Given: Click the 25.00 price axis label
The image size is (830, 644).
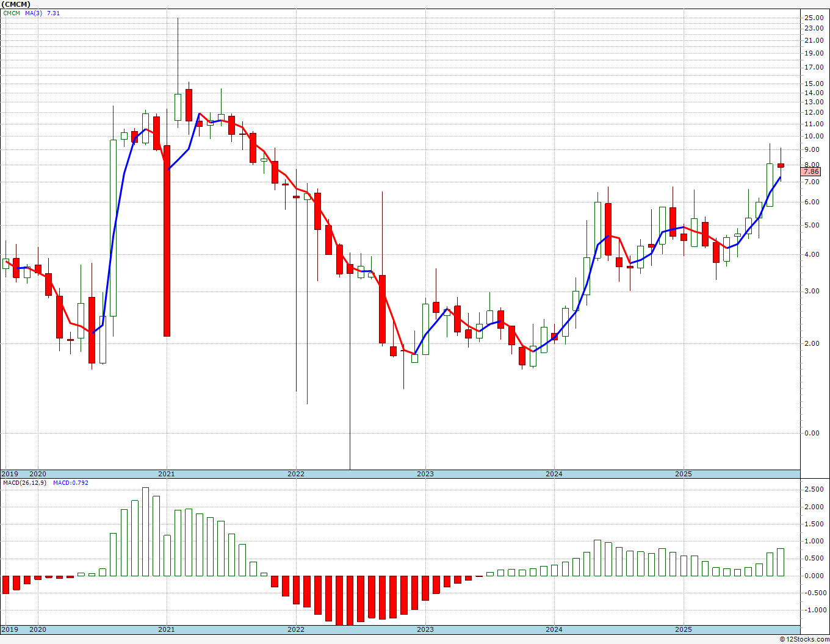Looking at the screenshot, I should coord(814,18).
